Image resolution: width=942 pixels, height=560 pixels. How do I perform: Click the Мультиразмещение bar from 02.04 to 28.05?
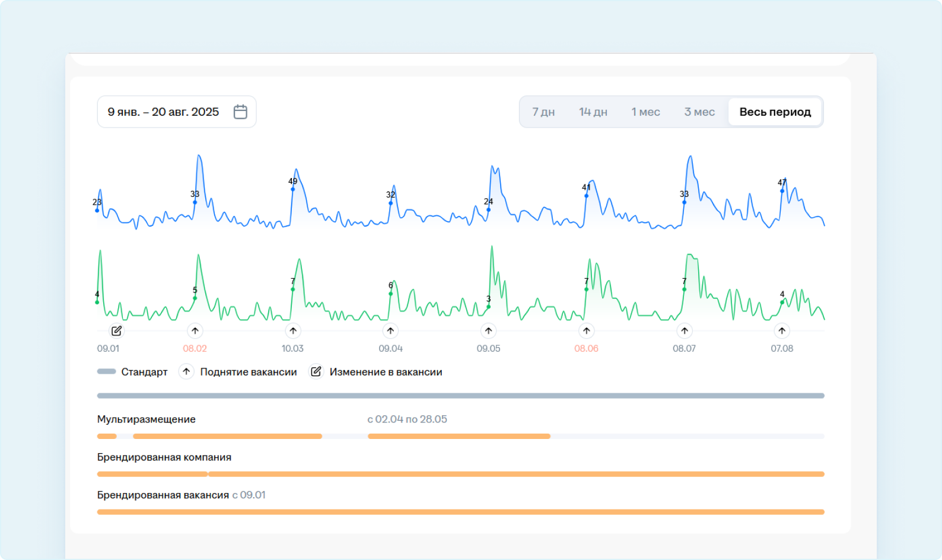click(x=459, y=436)
